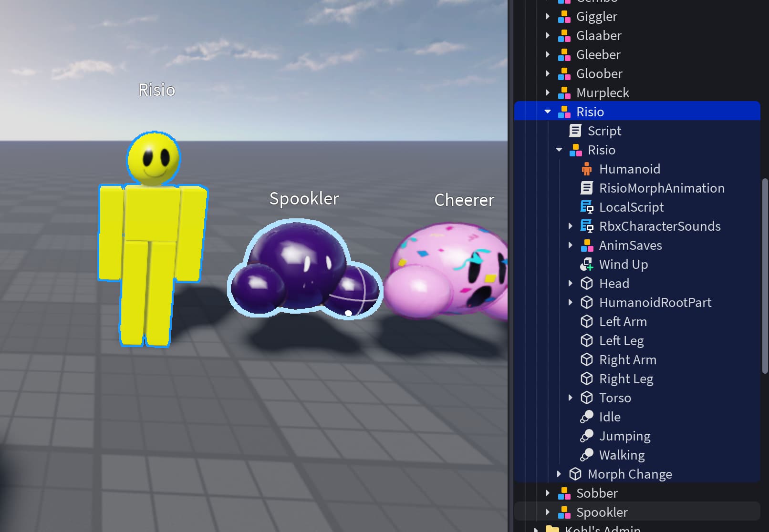Image resolution: width=769 pixels, height=532 pixels.
Task: Click the Wind Up object icon
Action: 587,265
